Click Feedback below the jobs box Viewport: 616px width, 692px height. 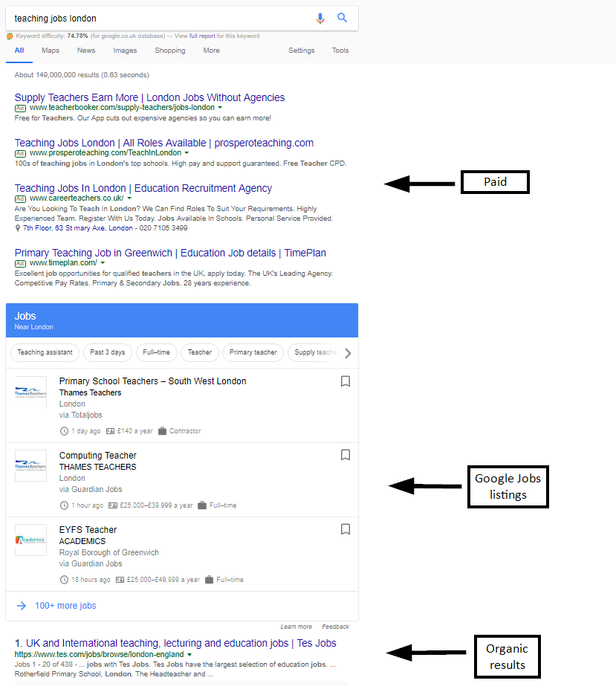pos(335,627)
